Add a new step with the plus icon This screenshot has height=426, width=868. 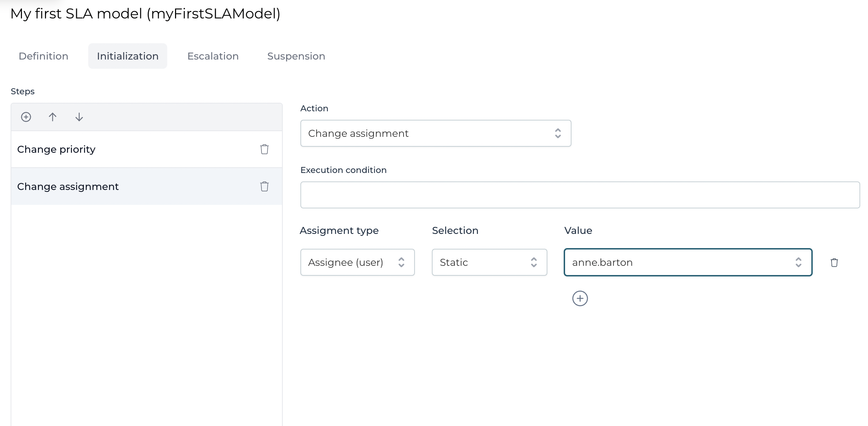26,117
